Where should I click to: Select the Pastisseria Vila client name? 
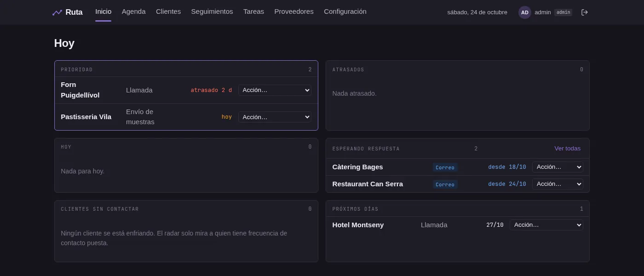click(x=86, y=117)
